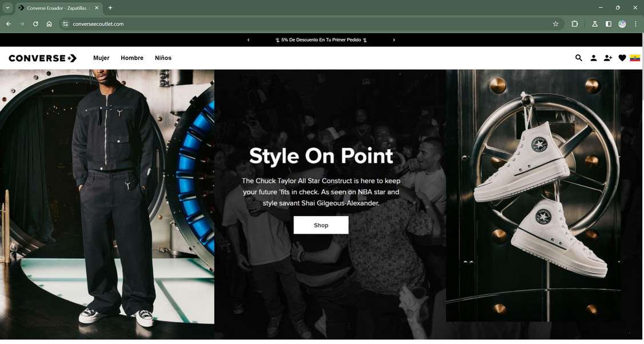The width and height of the screenshot is (644, 344).
Task: Bookmark page with the star icon
Action: coord(556,24)
